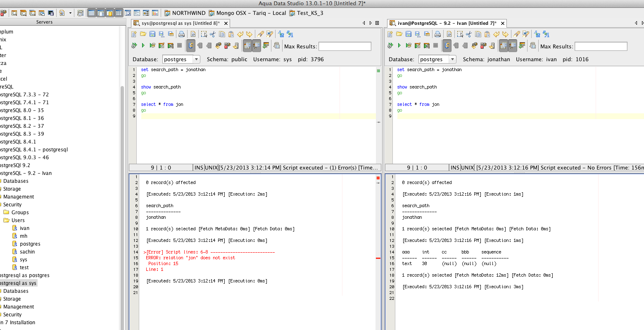Open Database dropdown in sys query window
Image resolution: width=644 pixels, height=330 pixels.
[x=196, y=60]
